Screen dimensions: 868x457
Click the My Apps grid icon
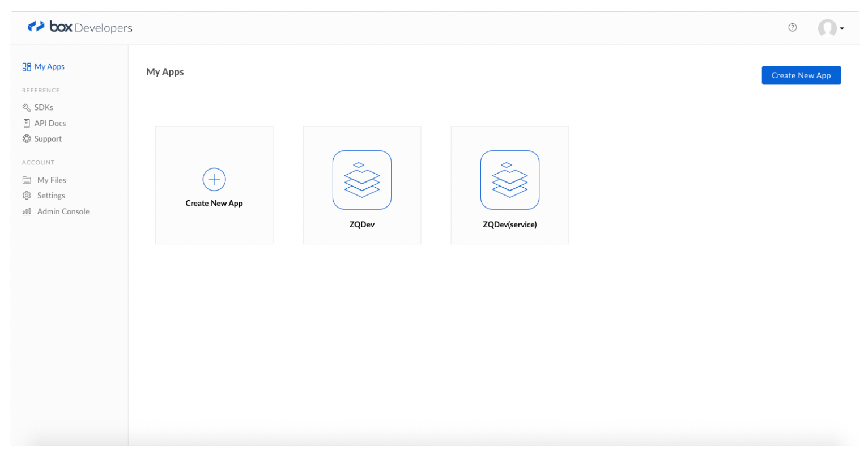pyautogui.click(x=27, y=67)
